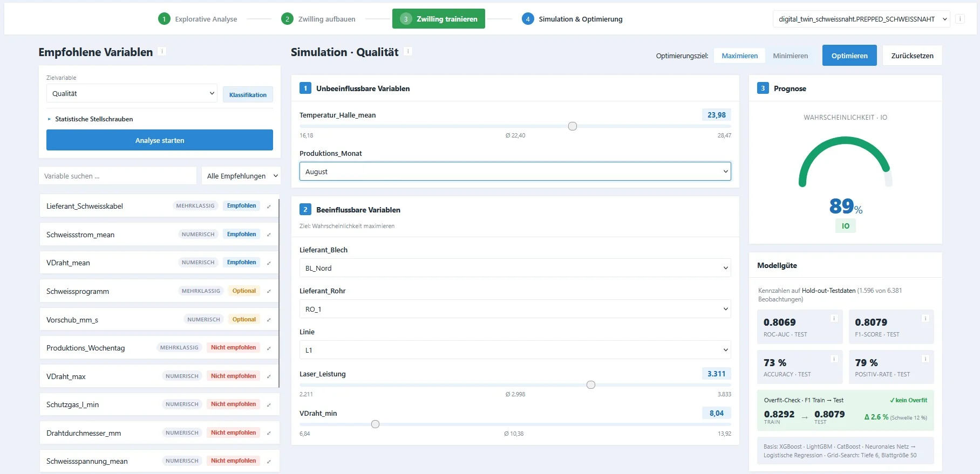Go to step 1 Explorative Analyse
Image resolution: width=980 pixels, height=474 pixels.
coord(198,19)
